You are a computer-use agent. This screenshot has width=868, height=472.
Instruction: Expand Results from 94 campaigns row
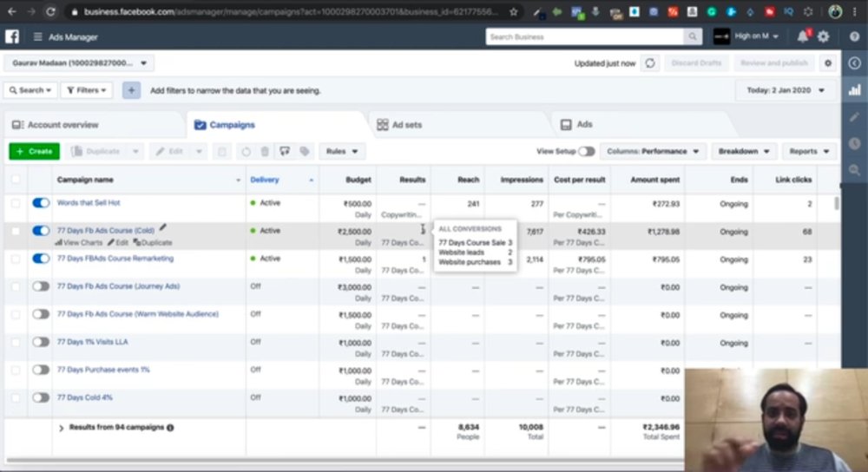click(x=62, y=428)
